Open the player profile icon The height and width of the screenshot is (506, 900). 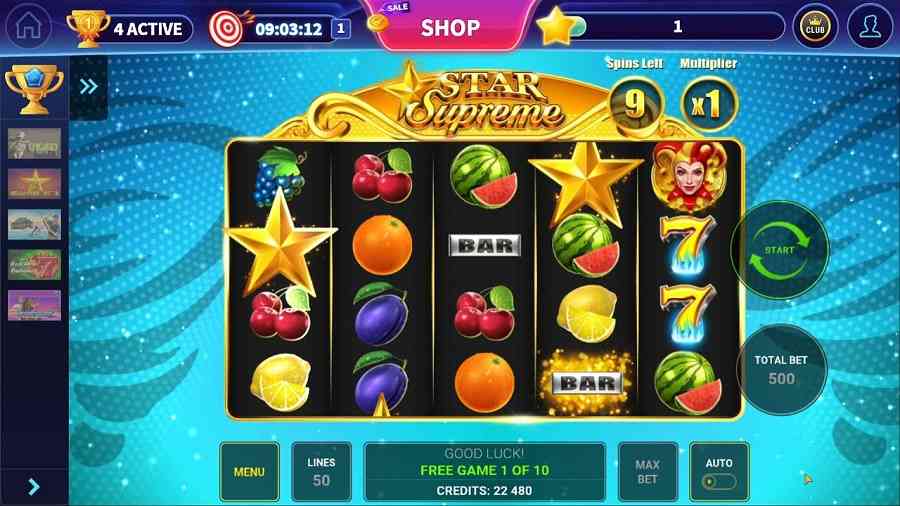tap(870, 26)
